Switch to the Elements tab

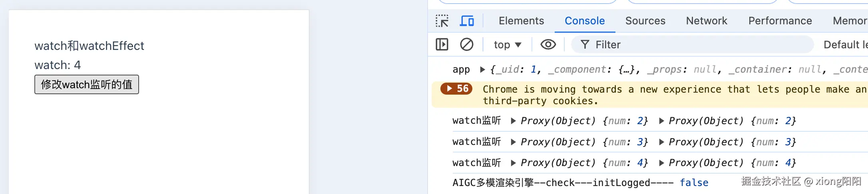521,21
